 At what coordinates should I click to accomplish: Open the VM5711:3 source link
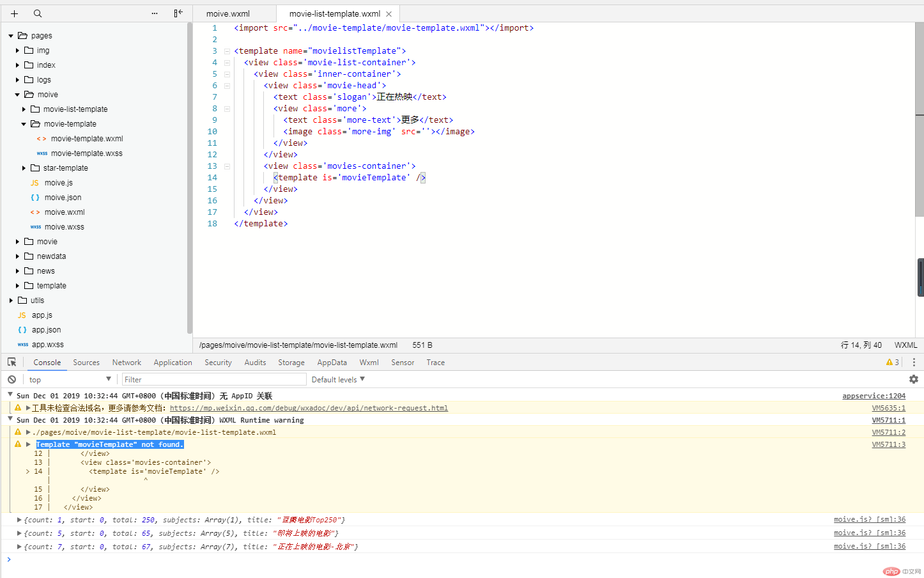pos(888,444)
